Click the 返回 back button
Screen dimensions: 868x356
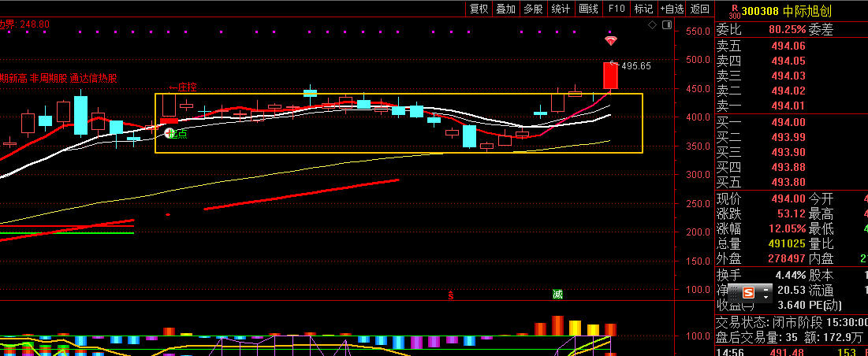point(699,9)
